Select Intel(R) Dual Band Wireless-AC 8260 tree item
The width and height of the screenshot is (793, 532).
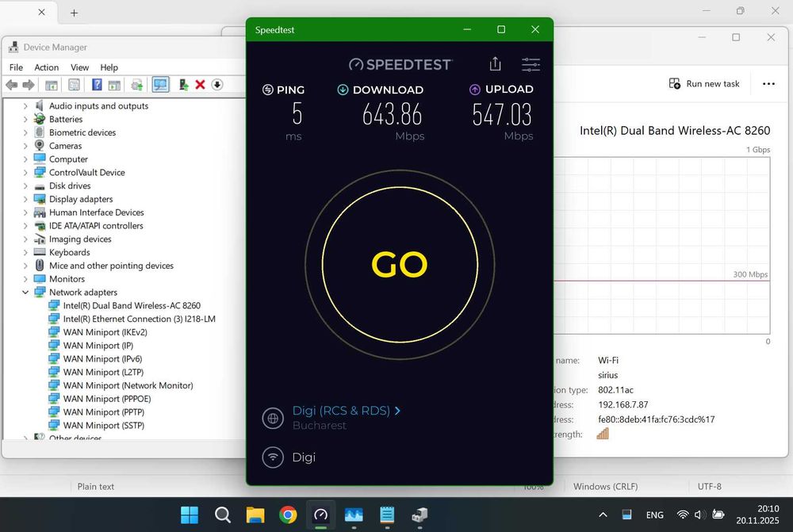pyautogui.click(x=132, y=305)
